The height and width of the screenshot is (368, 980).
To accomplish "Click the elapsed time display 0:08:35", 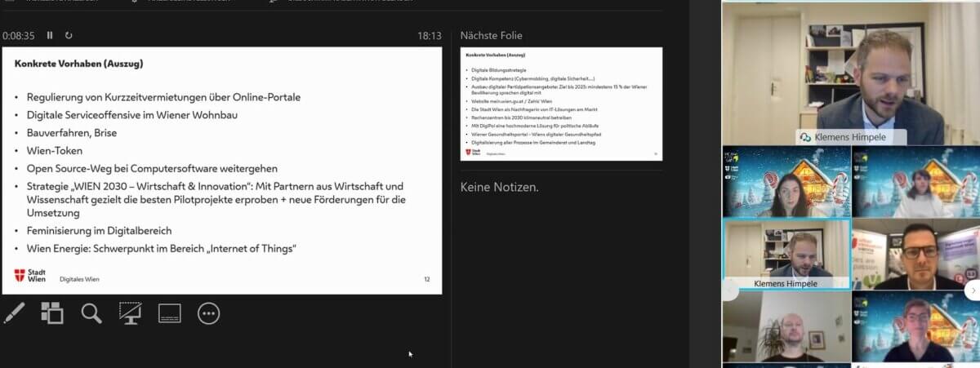I will [19, 36].
